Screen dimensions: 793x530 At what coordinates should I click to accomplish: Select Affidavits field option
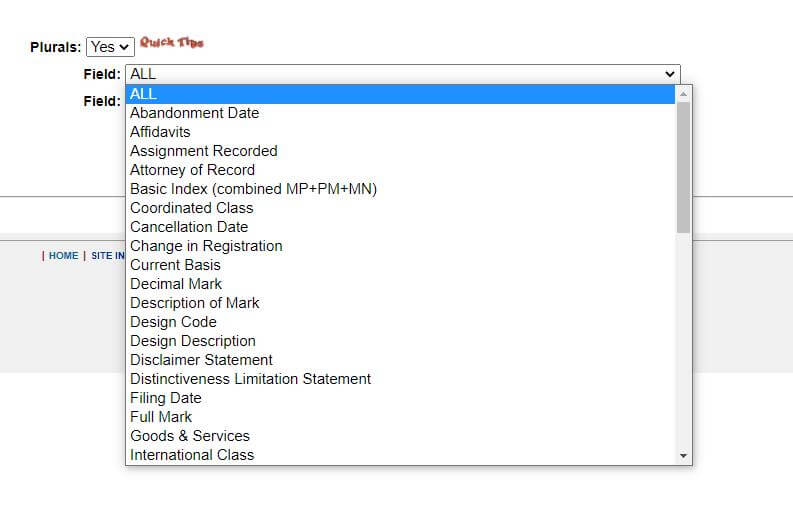160,132
